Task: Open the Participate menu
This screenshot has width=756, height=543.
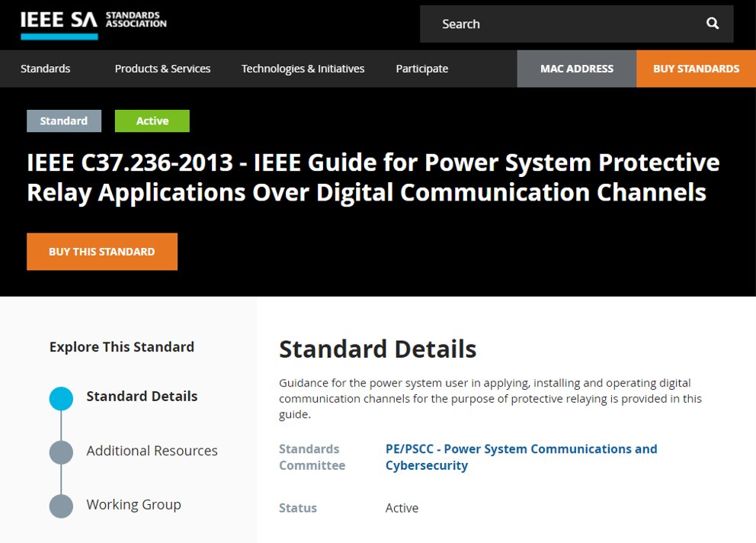Action: [422, 69]
